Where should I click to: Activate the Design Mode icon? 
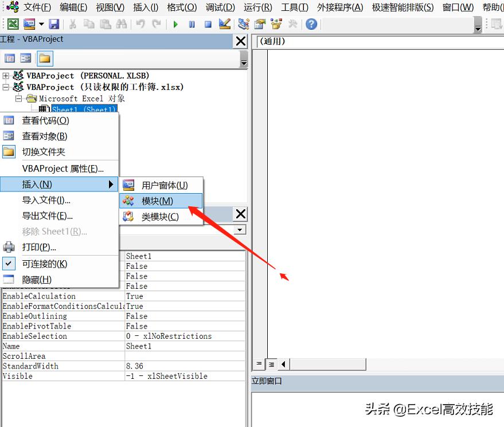225,24
